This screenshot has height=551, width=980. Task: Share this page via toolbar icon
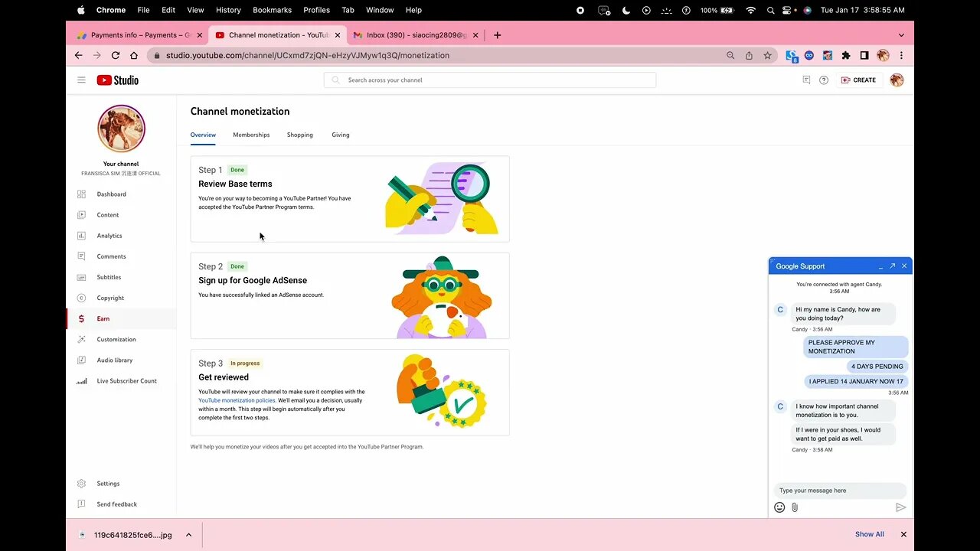coord(749,55)
